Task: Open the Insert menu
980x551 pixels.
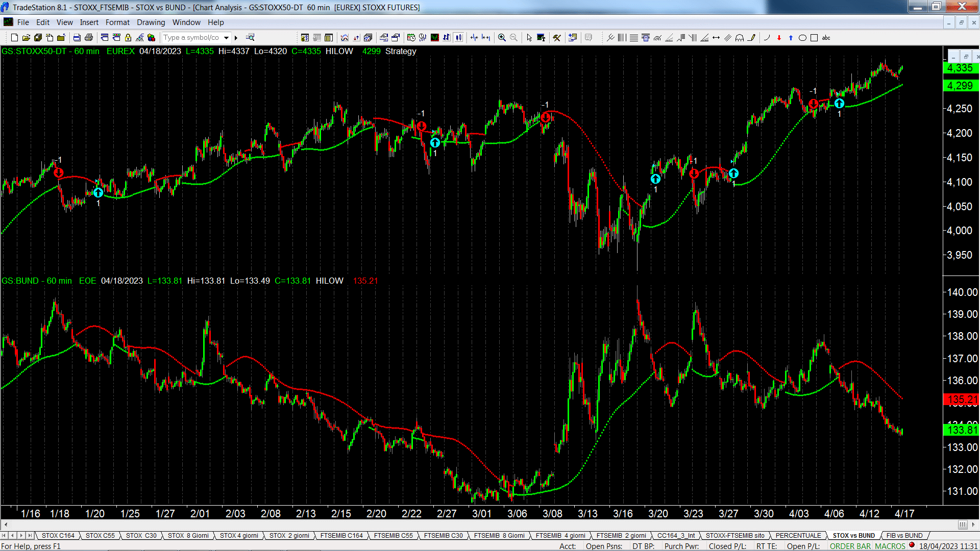Action: point(89,22)
